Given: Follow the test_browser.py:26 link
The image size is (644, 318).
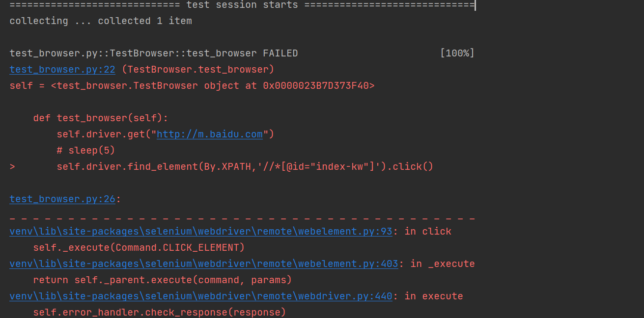Looking at the screenshot, I should [62, 199].
